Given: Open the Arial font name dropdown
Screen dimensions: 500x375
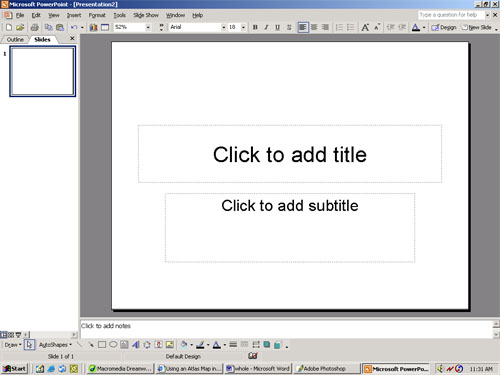Looking at the screenshot, I should click(223, 27).
